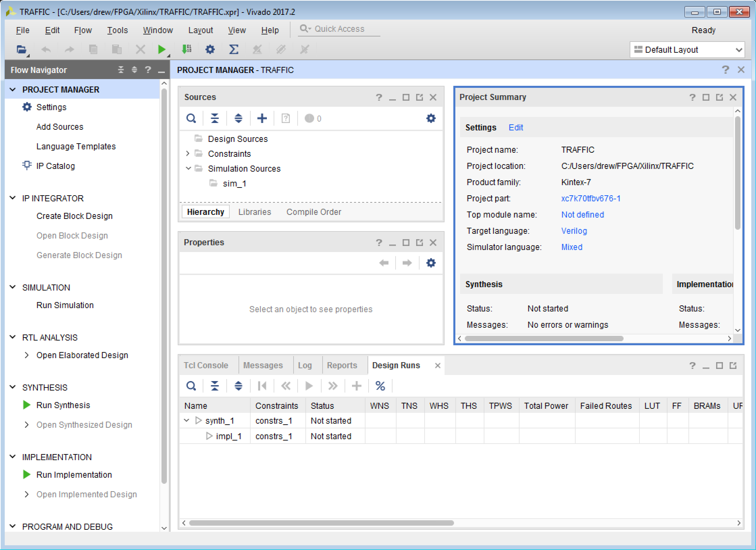Open Sources panel help question icon
Viewport: 756px width, 550px height.
(x=379, y=98)
